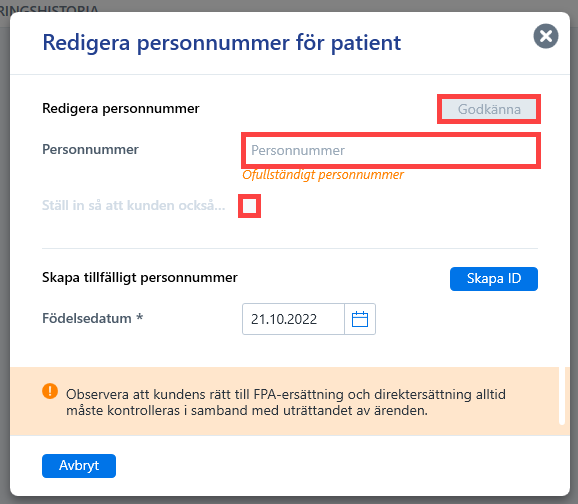Click the Födelsedatum field showing 21.10.2022
This screenshot has height=504, width=578.
point(293,319)
